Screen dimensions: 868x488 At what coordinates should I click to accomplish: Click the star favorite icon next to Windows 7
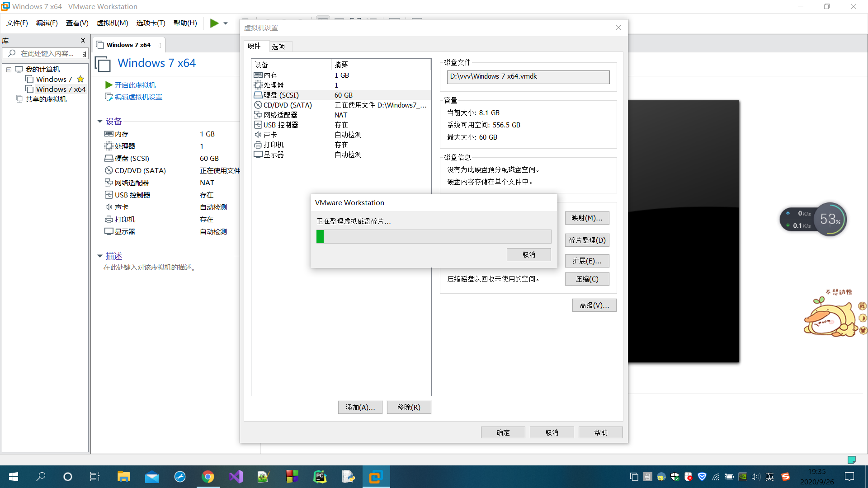[x=80, y=79]
